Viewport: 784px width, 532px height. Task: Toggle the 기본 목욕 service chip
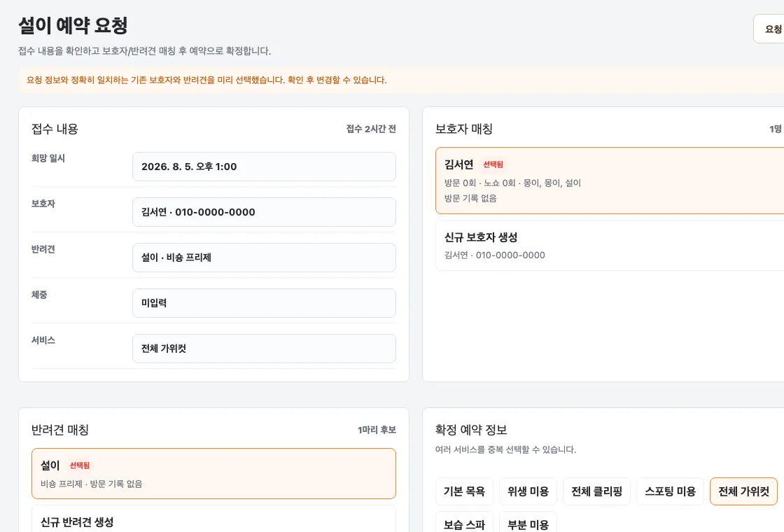(x=464, y=491)
